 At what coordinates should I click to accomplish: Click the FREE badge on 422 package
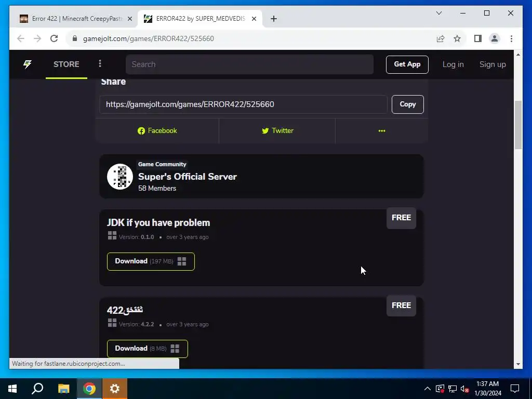401,305
